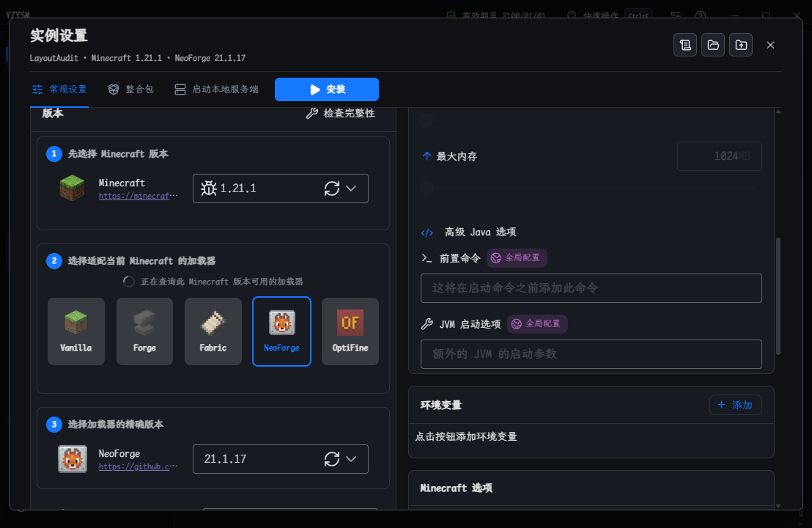Click the loading spinner next to 正在查询
Screen dimensions: 812x528
tap(128, 282)
